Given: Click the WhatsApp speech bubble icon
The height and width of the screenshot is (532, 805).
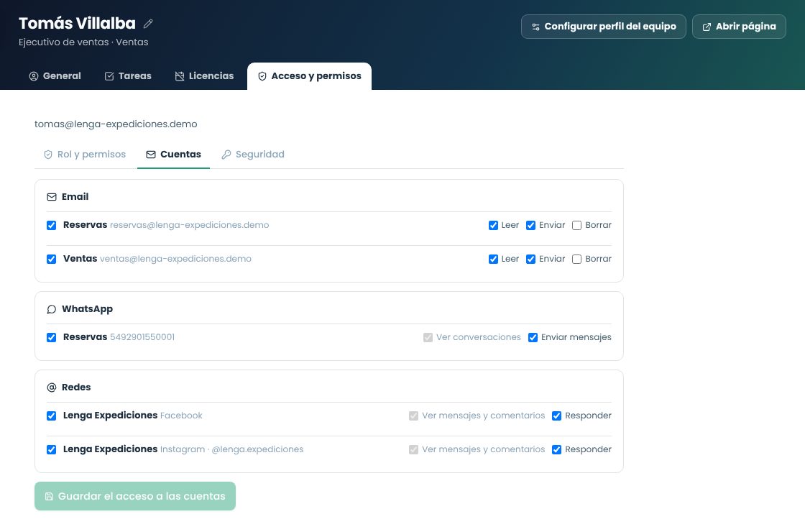Looking at the screenshot, I should click(x=51, y=309).
